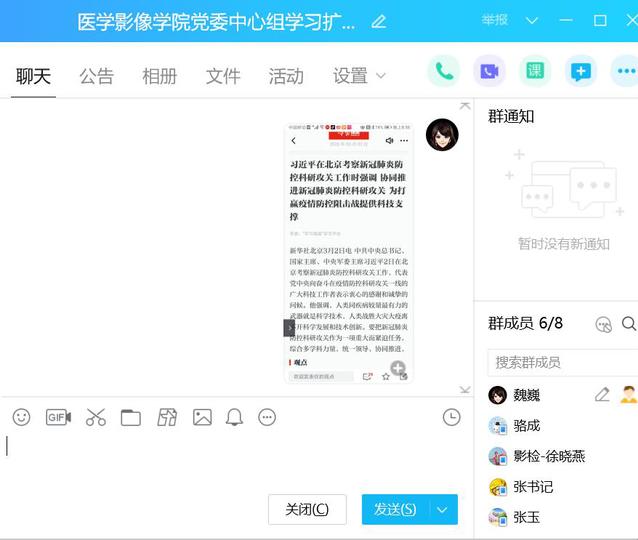Screen dimensions: 638x540
Task: Search group members with the magnifier icon
Action: pos(628,323)
